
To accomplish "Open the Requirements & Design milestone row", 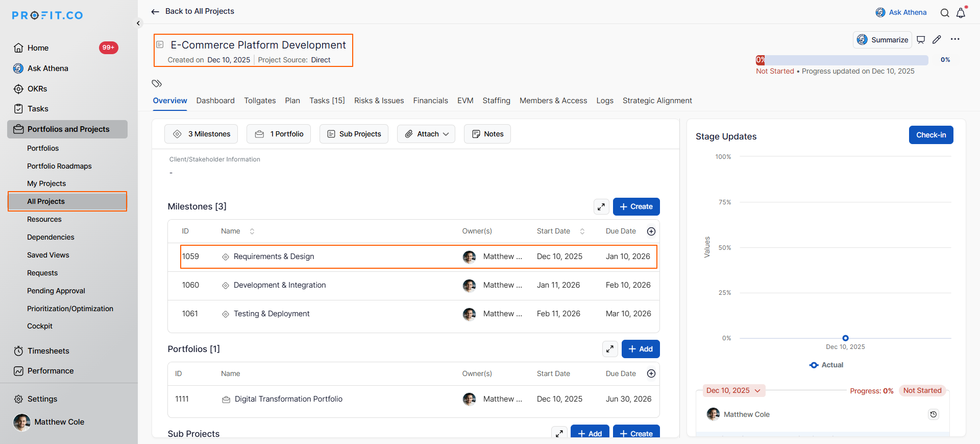I will [274, 256].
